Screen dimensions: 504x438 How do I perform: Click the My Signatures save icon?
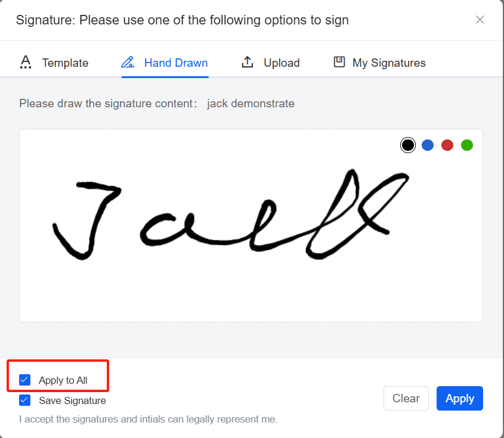click(x=339, y=62)
